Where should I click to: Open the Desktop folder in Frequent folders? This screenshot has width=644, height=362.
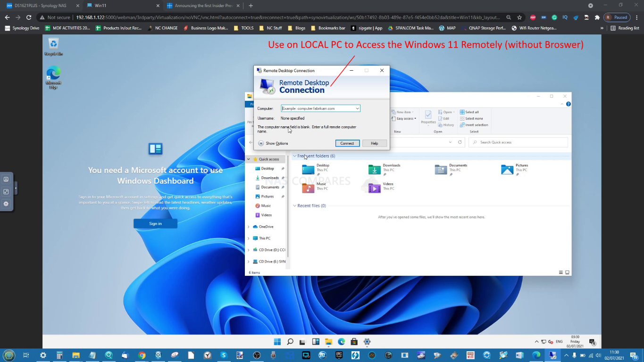pyautogui.click(x=316, y=169)
